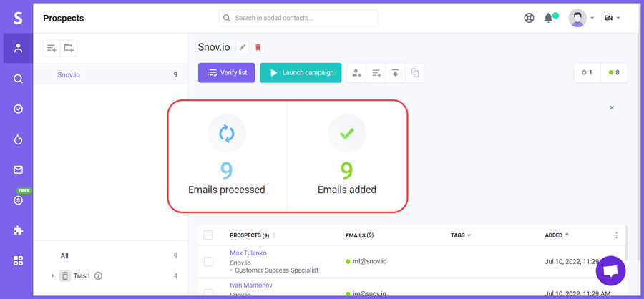
Task: Click the Trash info icon
Action: [x=98, y=275]
